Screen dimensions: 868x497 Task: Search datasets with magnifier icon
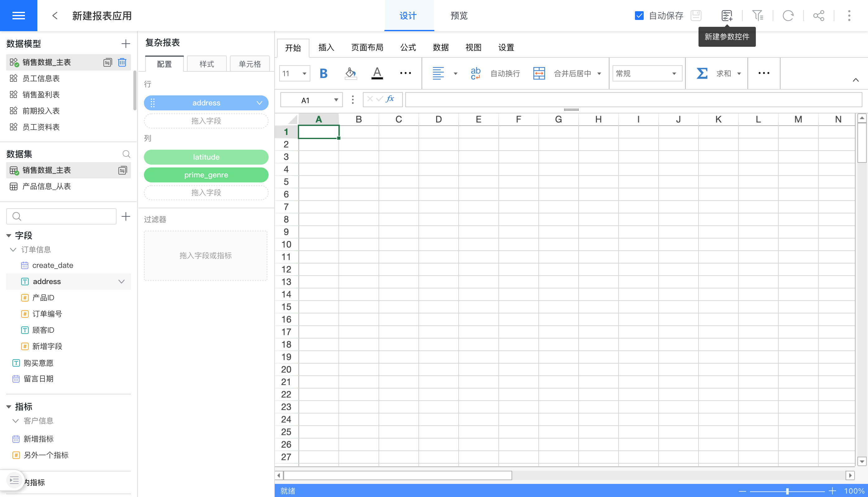pyautogui.click(x=126, y=154)
